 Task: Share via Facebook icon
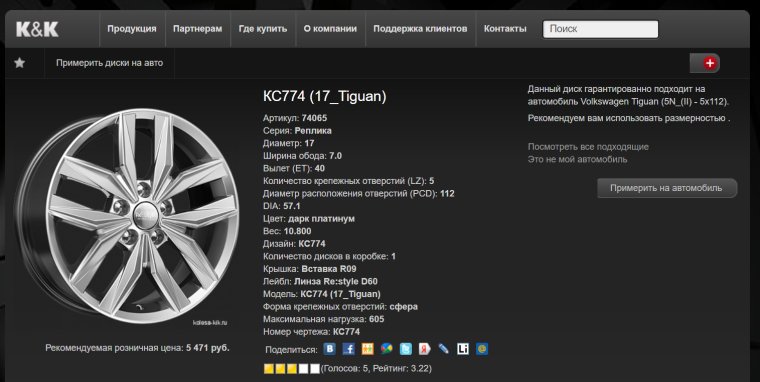(348, 349)
